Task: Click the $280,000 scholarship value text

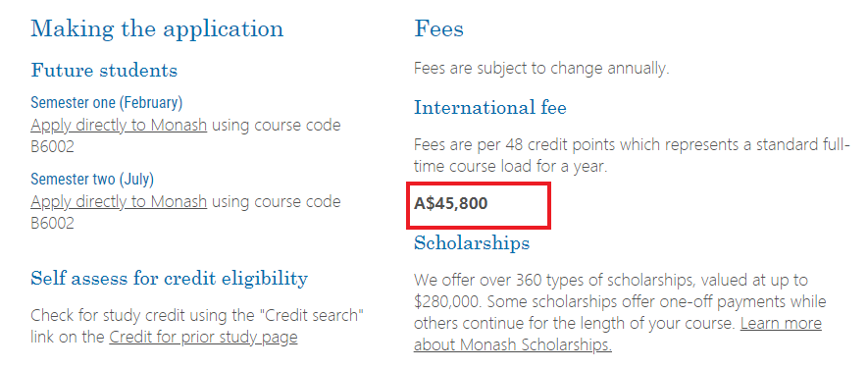Action: click(x=450, y=302)
